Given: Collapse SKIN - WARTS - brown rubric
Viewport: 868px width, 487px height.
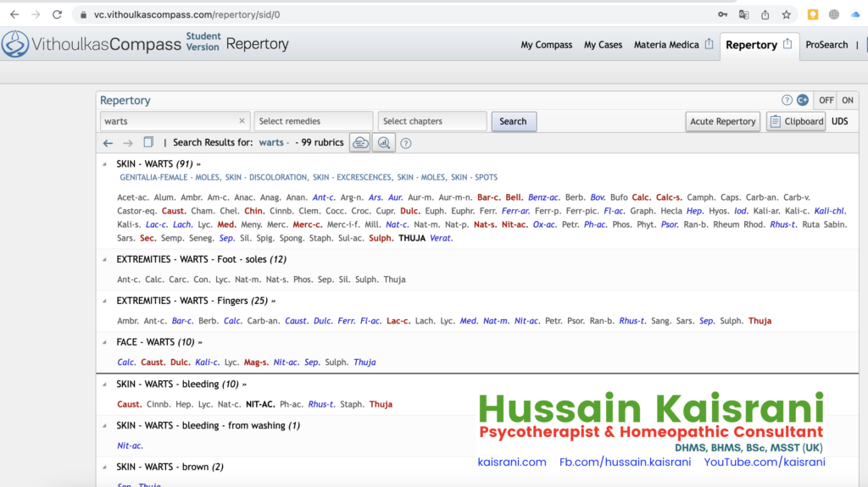Looking at the screenshot, I should (x=104, y=467).
